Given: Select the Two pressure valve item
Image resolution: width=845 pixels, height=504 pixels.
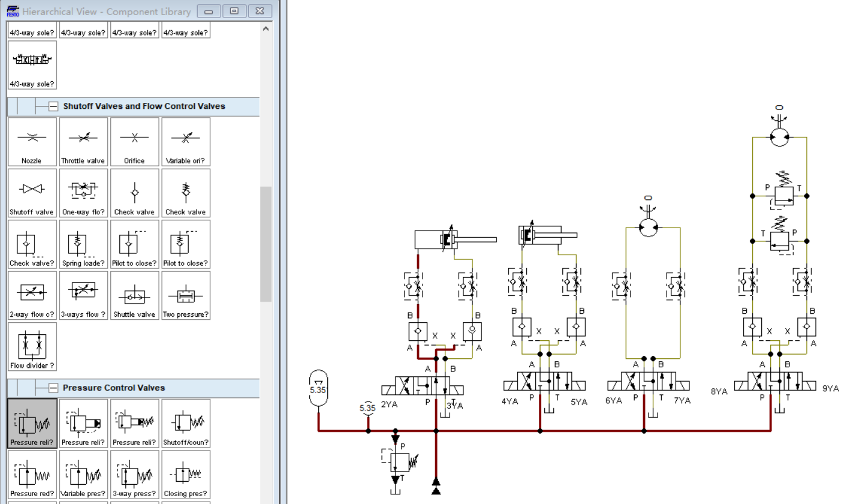Looking at the screenshot, I should tap(186, 296).
